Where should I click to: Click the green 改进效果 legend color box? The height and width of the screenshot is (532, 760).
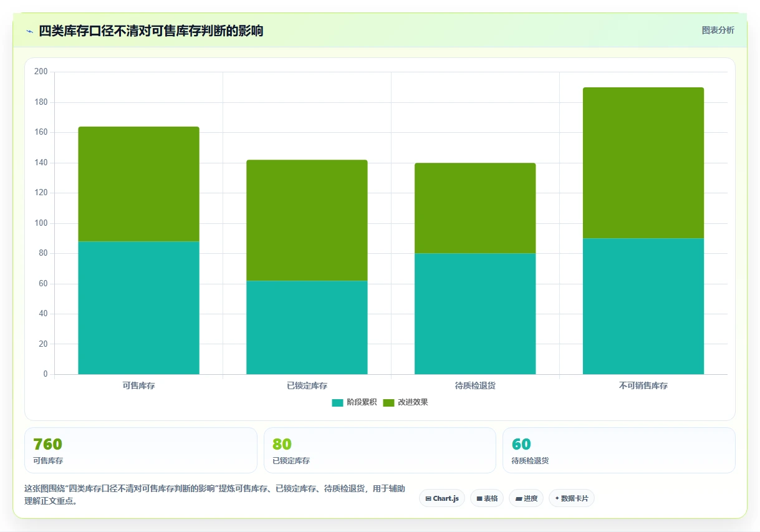coord(388,402)
